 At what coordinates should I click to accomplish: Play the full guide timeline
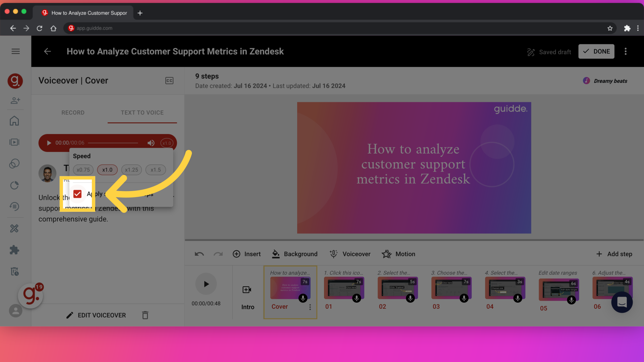click(206, 284)
